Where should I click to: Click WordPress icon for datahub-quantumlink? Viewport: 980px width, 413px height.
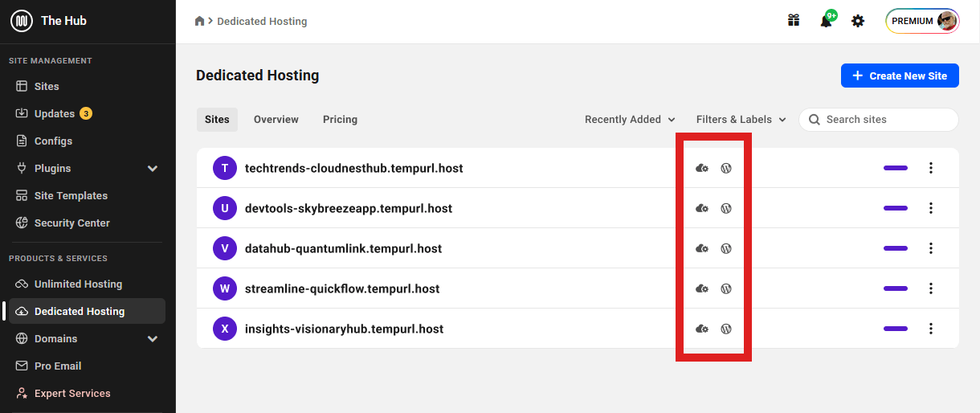[726, 248]
